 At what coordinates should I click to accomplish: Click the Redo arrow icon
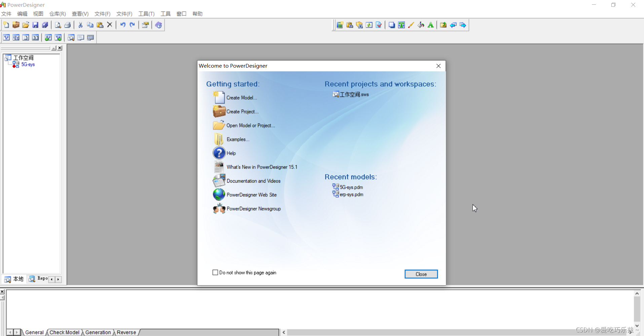[132, 25]
